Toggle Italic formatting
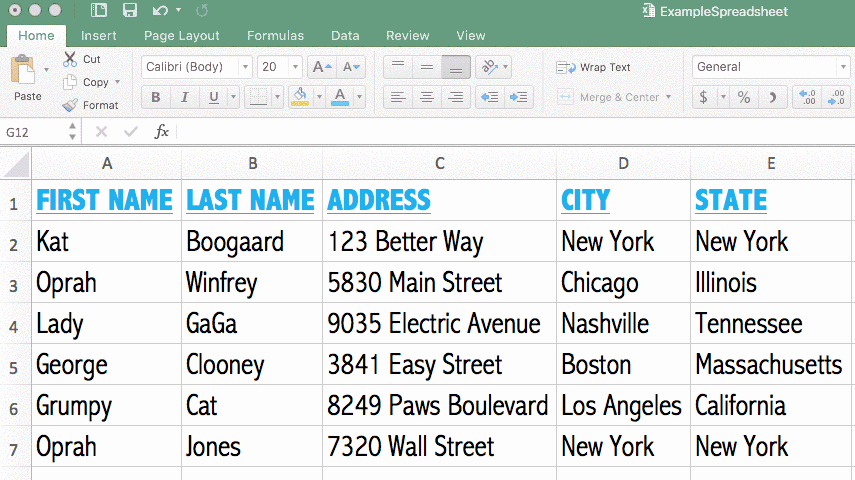This screenshot has width=855, height=480. pyautogui.click(x=184, y=97)
